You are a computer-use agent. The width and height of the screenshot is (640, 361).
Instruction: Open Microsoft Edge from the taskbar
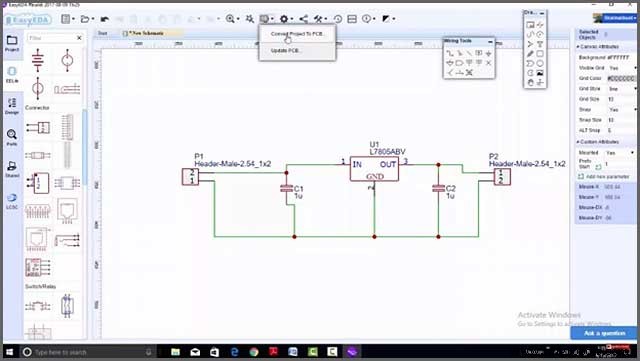click(234, 352)
